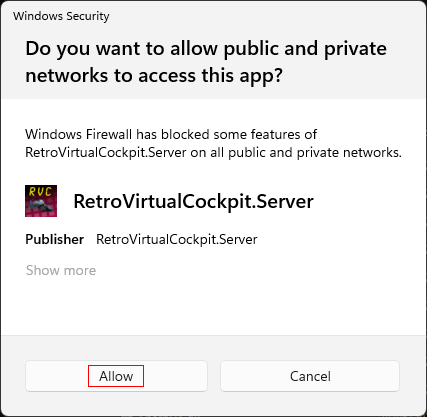The height and width of the screenshot is (417, 427).
Task: Click the Windows Security window title
Action: 61,16
